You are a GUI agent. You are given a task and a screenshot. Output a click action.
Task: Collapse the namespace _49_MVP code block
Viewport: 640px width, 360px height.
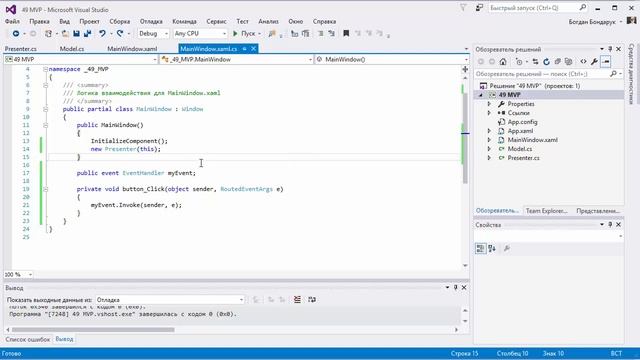[46, 69]
